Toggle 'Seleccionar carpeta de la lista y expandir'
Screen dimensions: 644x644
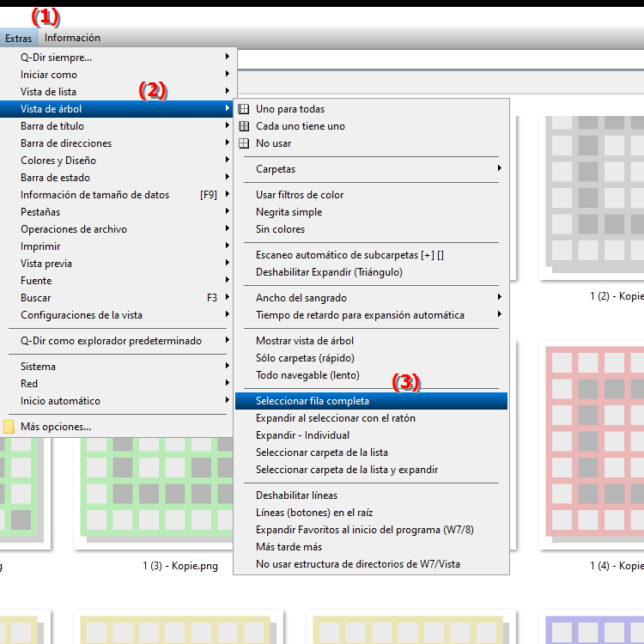371,470
